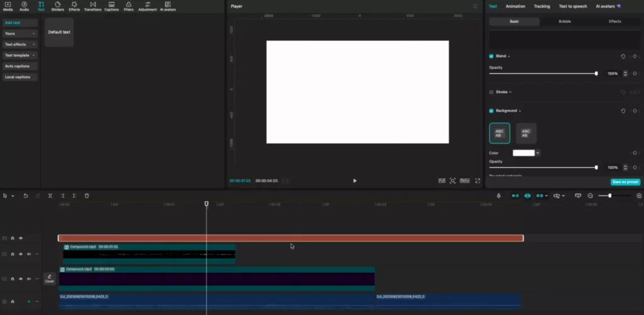Open the Stickers panel icon
The image size is (644, 315).
(57, 6)
